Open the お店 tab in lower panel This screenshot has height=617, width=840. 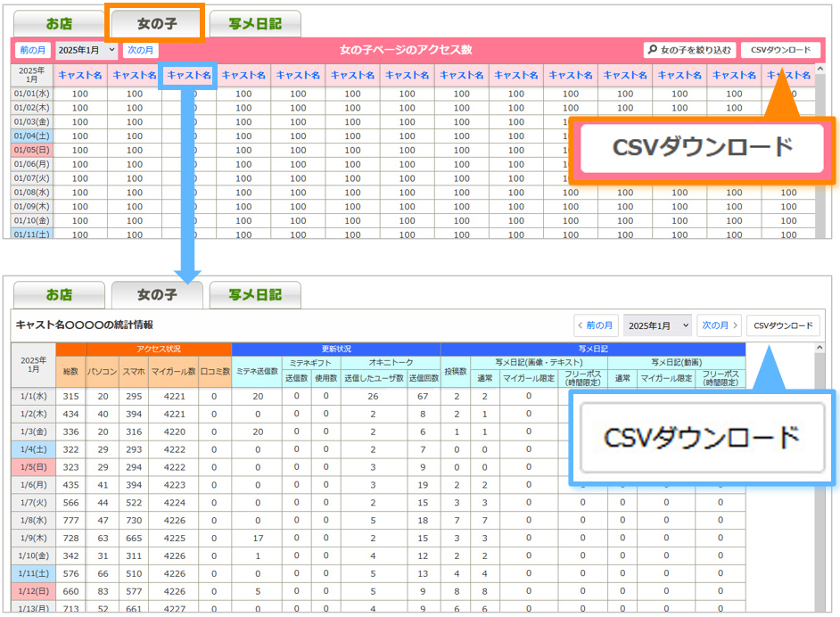60,295
